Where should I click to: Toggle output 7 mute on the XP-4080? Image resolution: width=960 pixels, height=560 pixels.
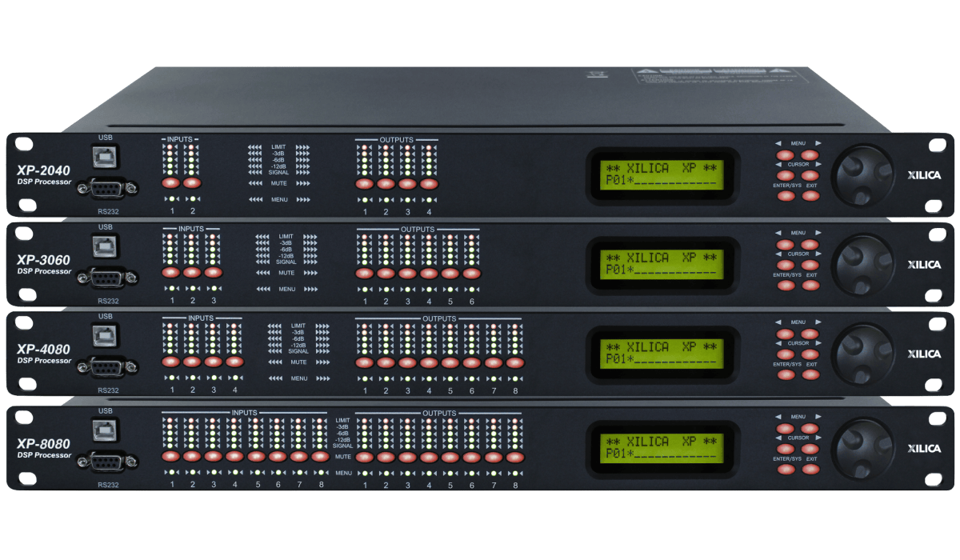[494, 362]
